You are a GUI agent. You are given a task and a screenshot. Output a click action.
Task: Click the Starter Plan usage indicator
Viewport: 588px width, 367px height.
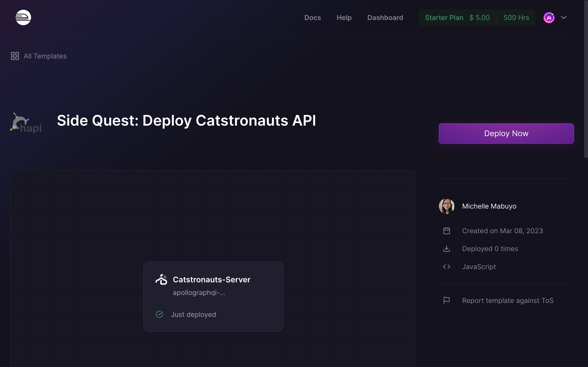coord(477,17)
